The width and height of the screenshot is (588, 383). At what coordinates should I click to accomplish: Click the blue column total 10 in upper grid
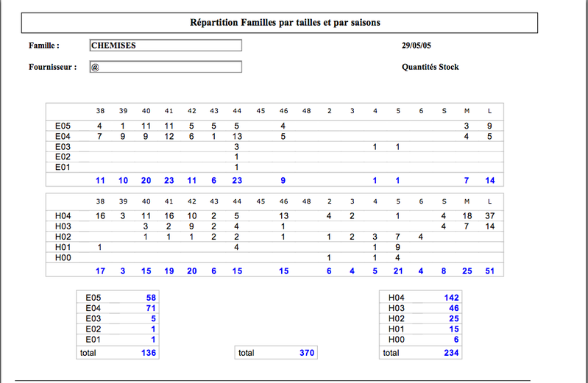[123, 181]
